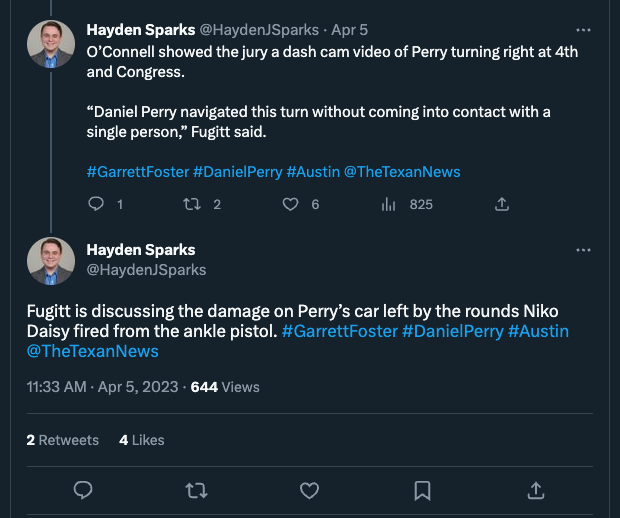
Task: Open #DanielPerry hashtag in the main tweet
Action: [451, 331]
